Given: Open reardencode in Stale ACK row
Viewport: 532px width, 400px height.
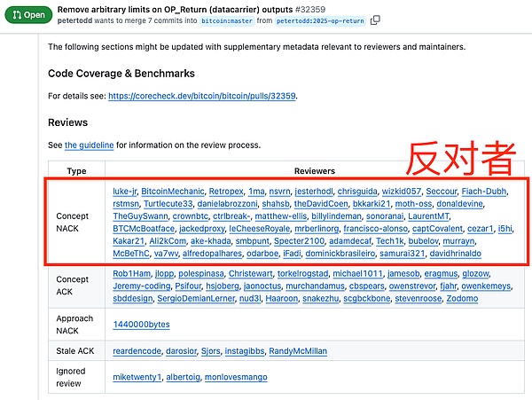Looking at the screenshot, I should (x=137, y=350).
